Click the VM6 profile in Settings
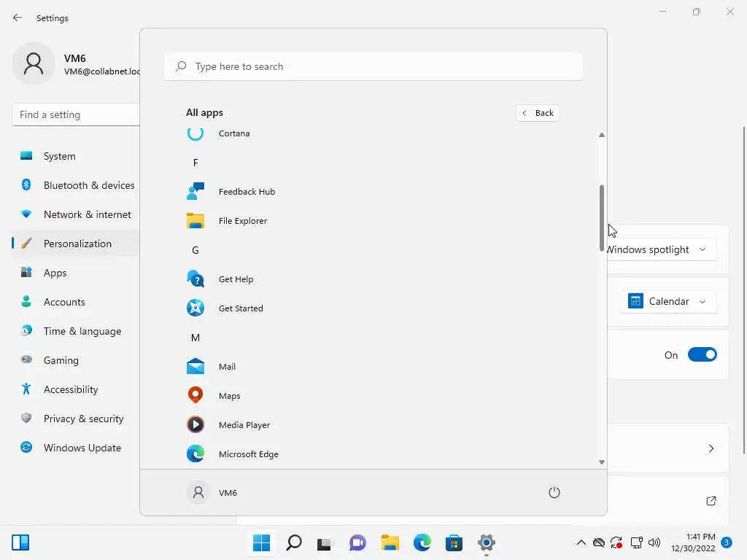This screenshot has width=747, height=560. [76, 64]
